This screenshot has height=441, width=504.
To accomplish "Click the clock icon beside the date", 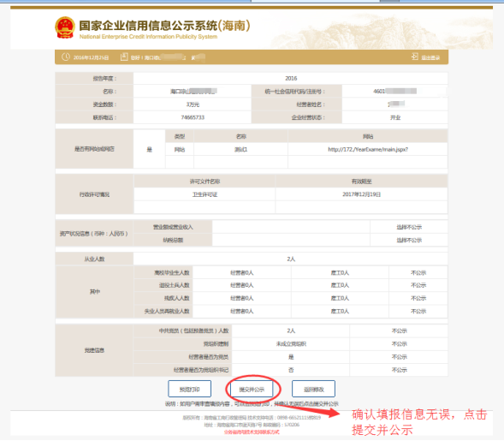I will point(66,57).
